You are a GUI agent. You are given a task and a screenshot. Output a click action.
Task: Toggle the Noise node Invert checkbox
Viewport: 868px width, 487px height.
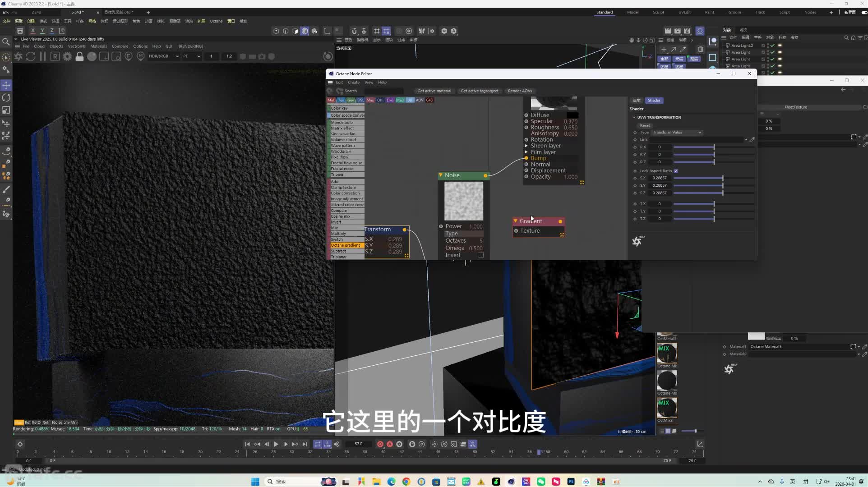click(480, 255)
